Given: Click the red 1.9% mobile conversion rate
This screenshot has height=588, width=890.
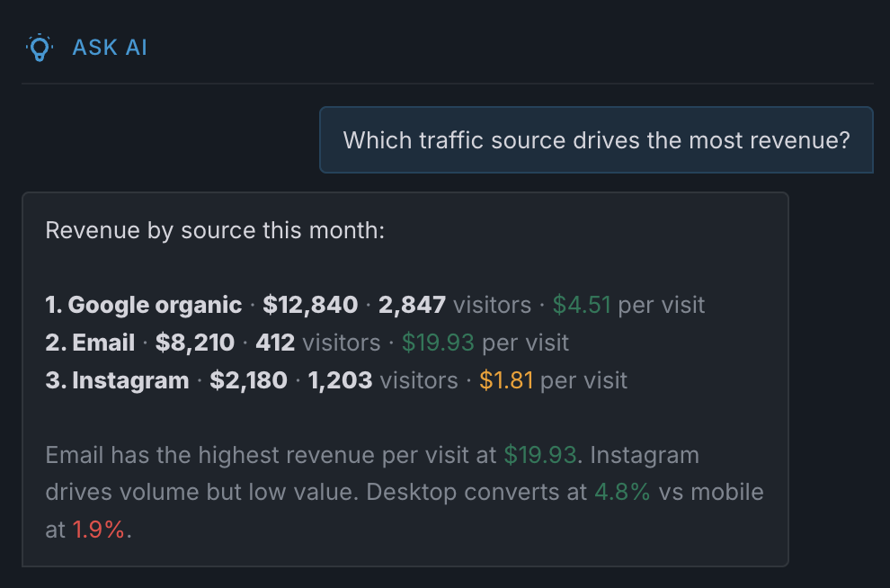Looking at the screenshot, I should (100, 530).
